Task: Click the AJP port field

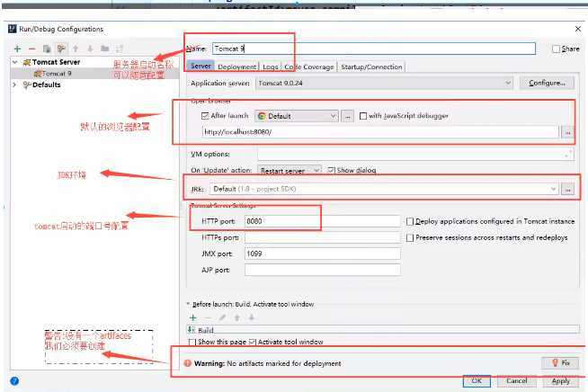Action: click(x=323, y=270)
